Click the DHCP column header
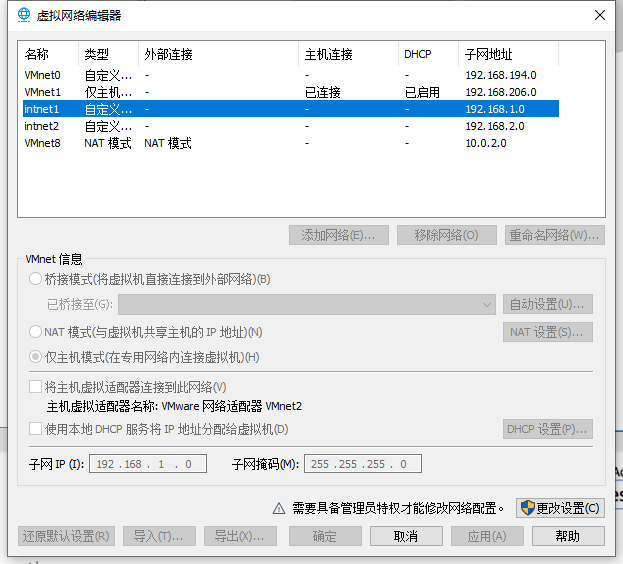Screen dimensions: 623x564 [x=428, y=54]
